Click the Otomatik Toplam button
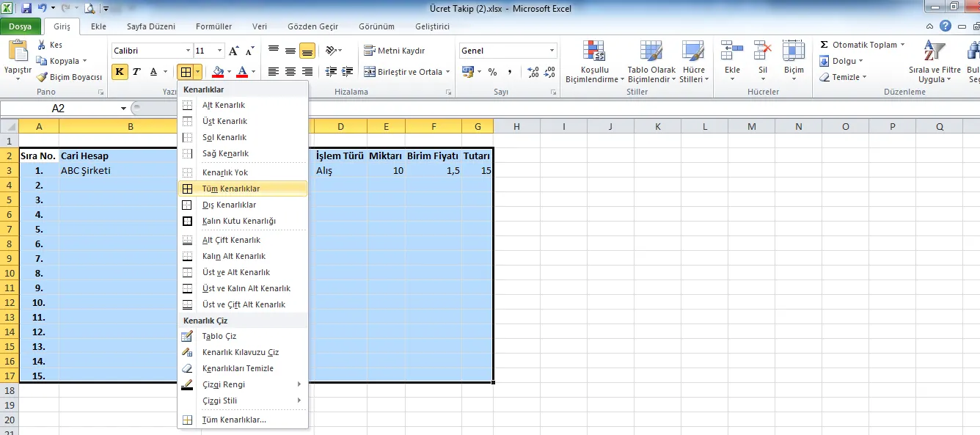This screenshot has height=435, width=980. pos(862,45)
